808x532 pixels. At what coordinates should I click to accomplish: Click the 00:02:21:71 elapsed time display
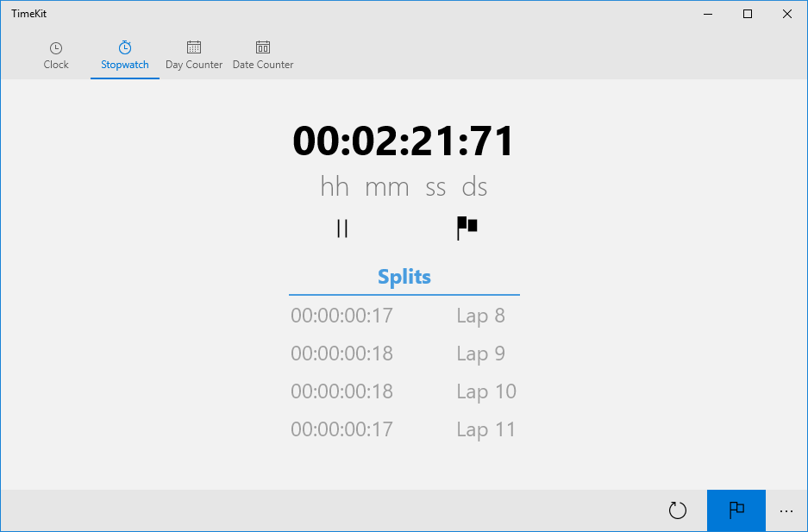pyautogui.click(x=404, y=141)
